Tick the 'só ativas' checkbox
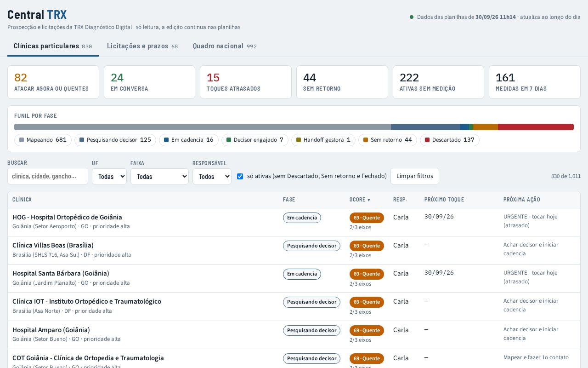Viewport: 588px width, 368px height. (240, 176)
